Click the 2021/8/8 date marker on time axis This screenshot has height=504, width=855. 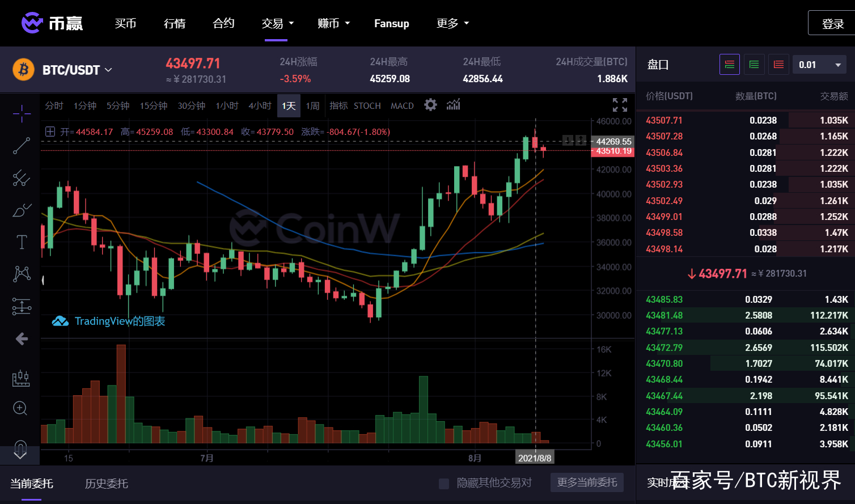coord(534,458)
